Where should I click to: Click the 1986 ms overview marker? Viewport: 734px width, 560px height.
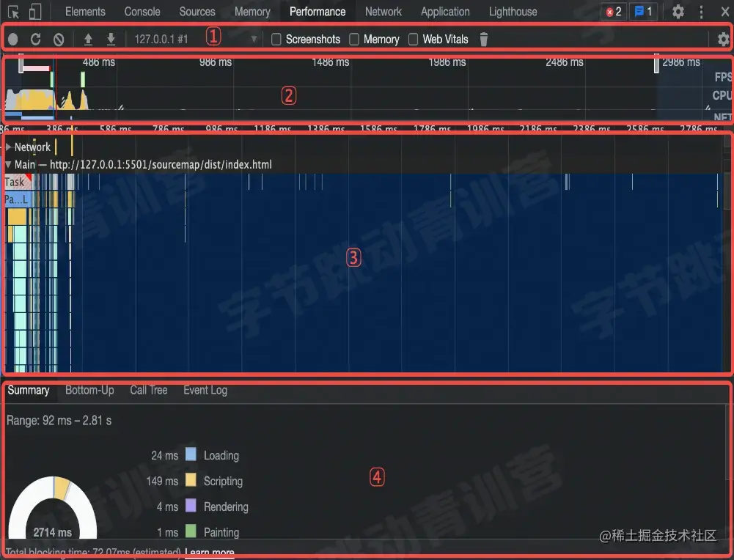click(447, 62)
